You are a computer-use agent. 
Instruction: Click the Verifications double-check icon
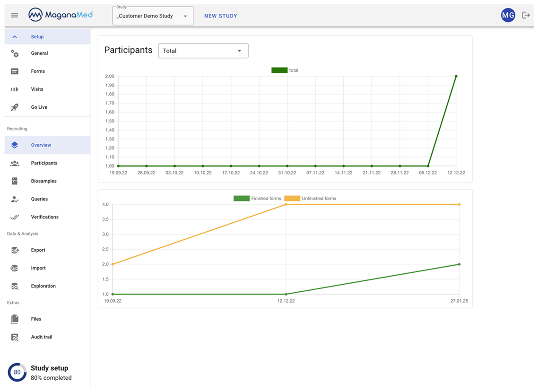click(15, 217)
